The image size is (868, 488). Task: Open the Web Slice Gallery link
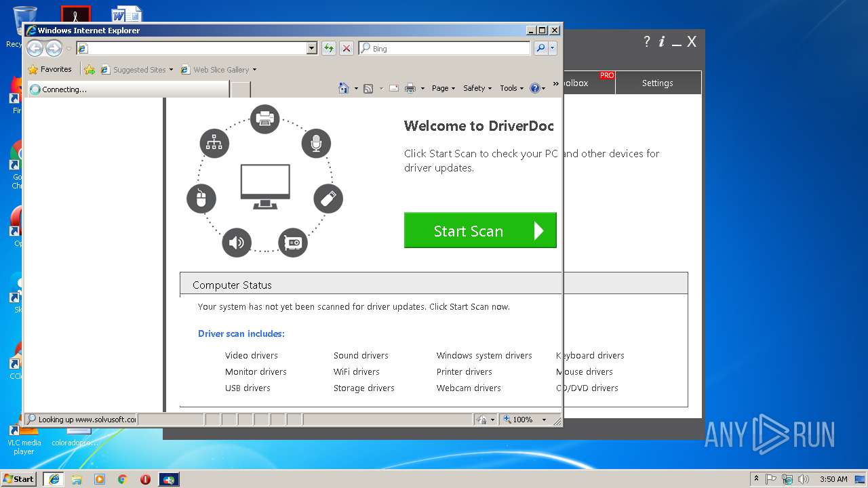(218, 69)
